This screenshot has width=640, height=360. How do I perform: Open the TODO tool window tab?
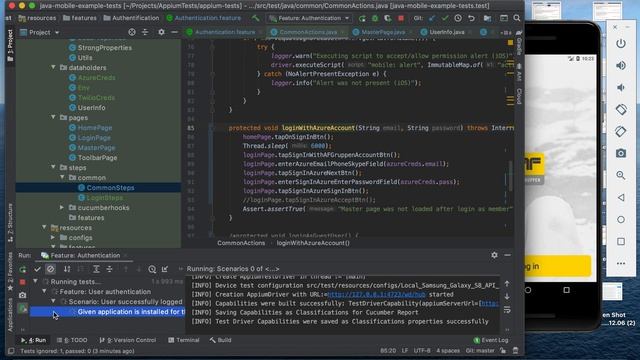pyautogui.click(x=72, y=340)
